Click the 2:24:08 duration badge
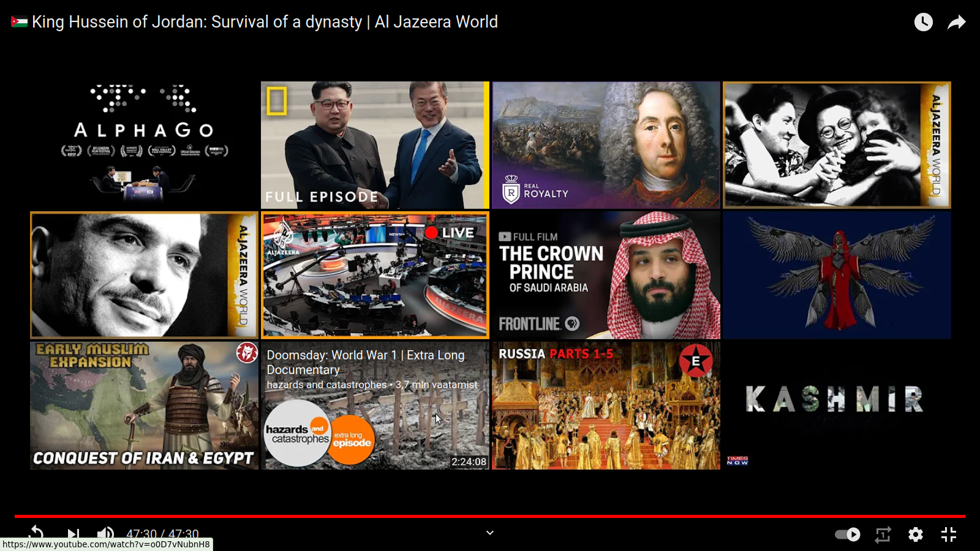 pos(469,462)
